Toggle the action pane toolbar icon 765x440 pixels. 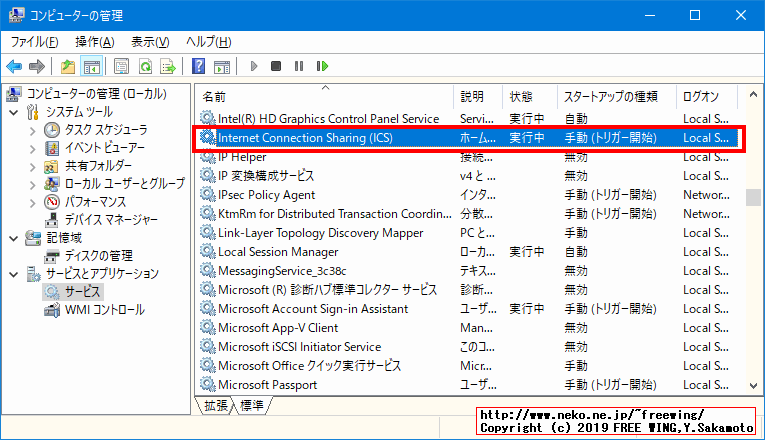tap(222, 66)
